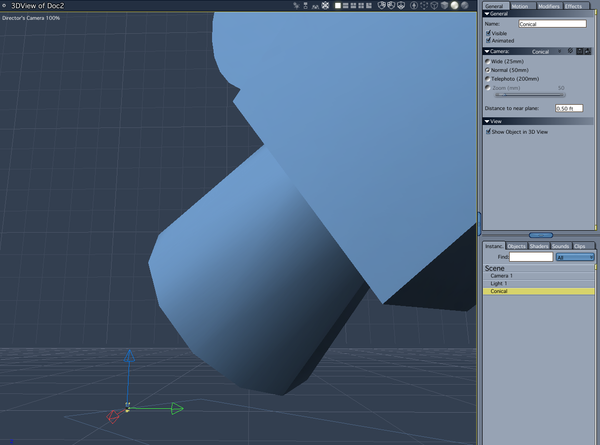Click the first of the three shield-shaped plane icons
Image resolution: width=600 pixels, height=445 pixels.
coord(382,5)
